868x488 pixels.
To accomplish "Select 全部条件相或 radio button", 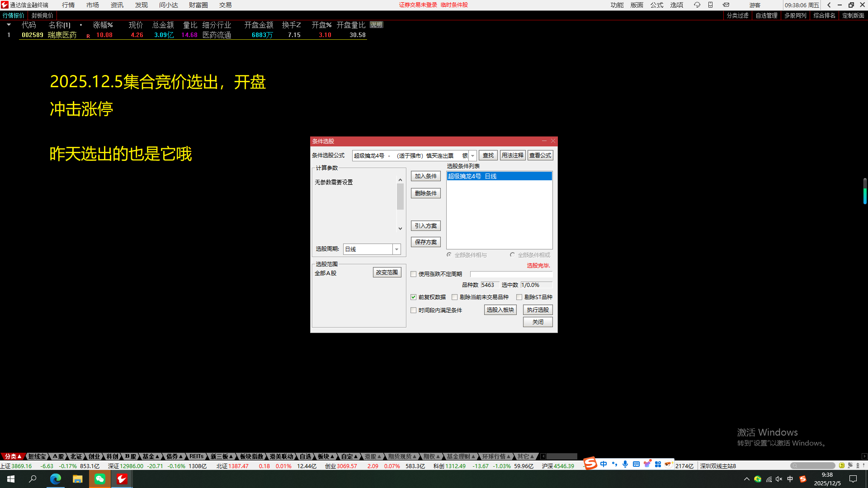I will click(512, 255).
